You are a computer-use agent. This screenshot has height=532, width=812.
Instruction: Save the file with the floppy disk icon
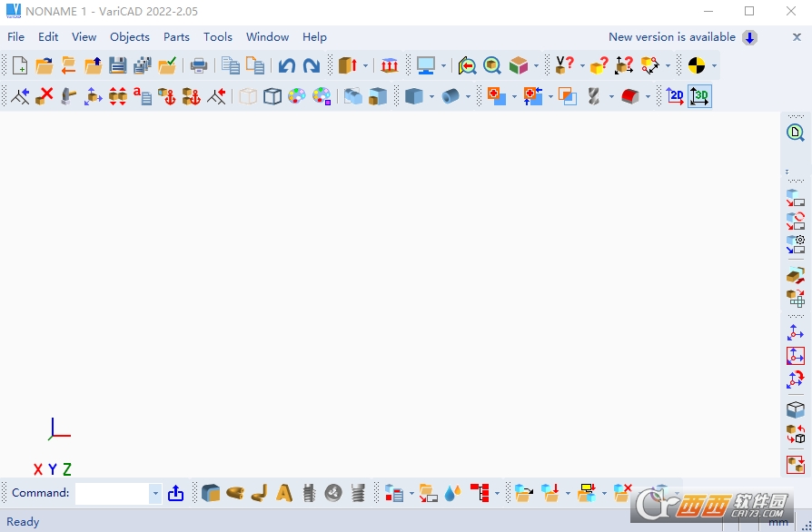pyautogui.click(x=117, y=65)
